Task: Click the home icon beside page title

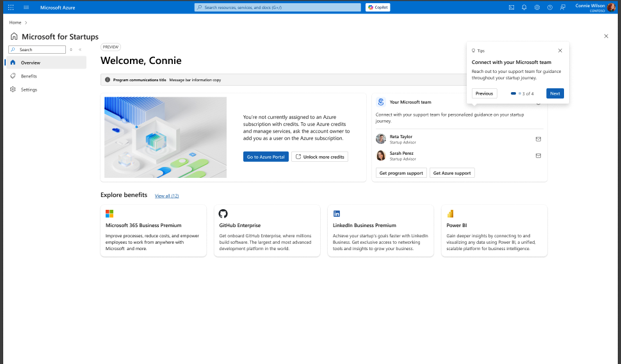Action: (14, 36)
